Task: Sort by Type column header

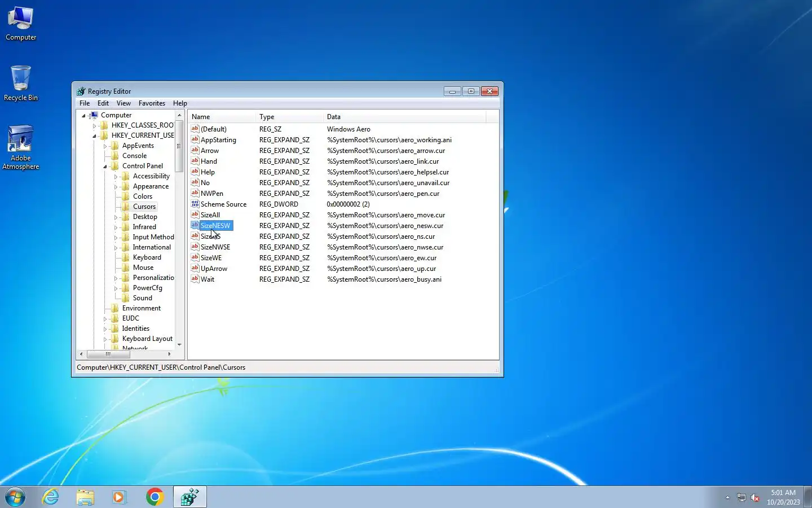Action: 290,117
